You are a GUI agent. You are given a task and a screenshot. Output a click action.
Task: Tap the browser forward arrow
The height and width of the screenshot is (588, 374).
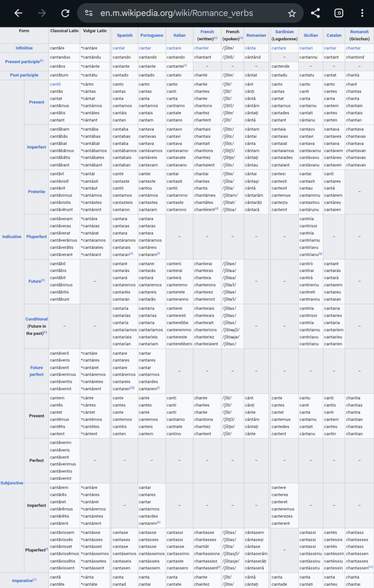click(x=42, y=13)
